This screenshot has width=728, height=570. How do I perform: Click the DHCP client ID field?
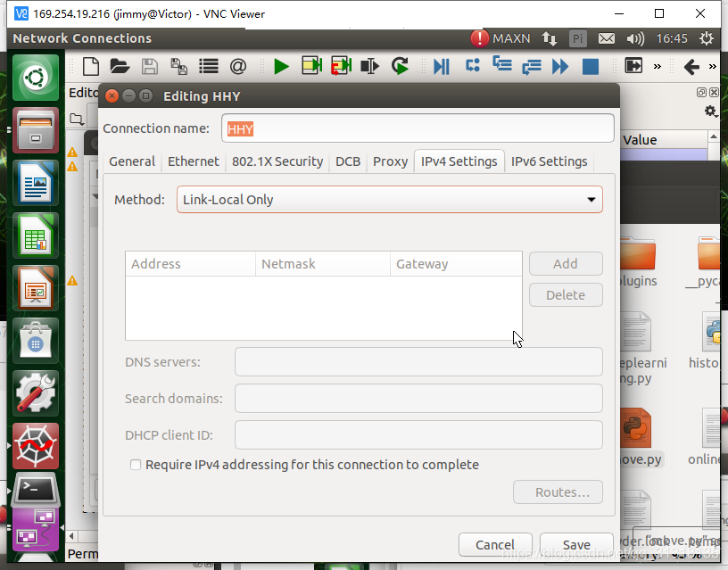point(418,435)
